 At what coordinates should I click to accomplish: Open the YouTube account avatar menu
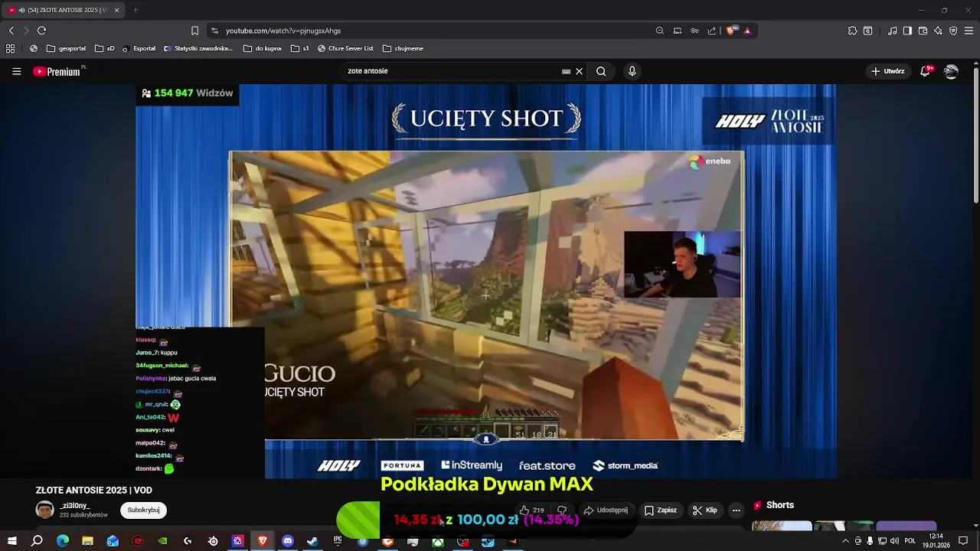pos(951,71)
